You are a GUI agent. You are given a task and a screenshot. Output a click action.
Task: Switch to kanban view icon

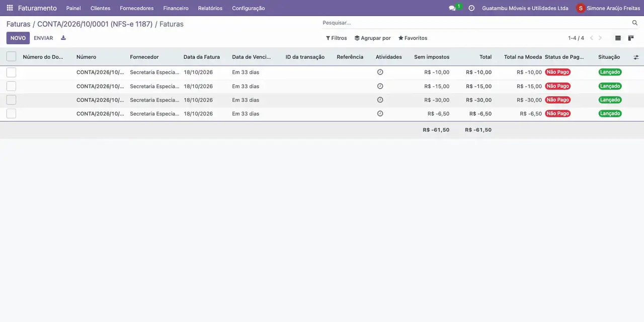(631, 38)
